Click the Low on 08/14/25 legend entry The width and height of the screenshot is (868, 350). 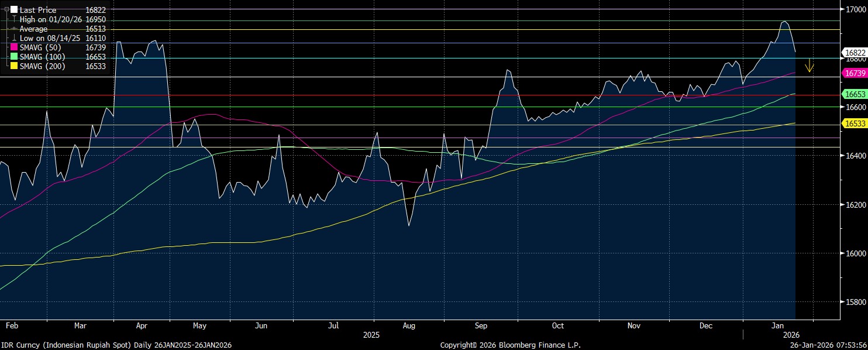click(51, 38)
